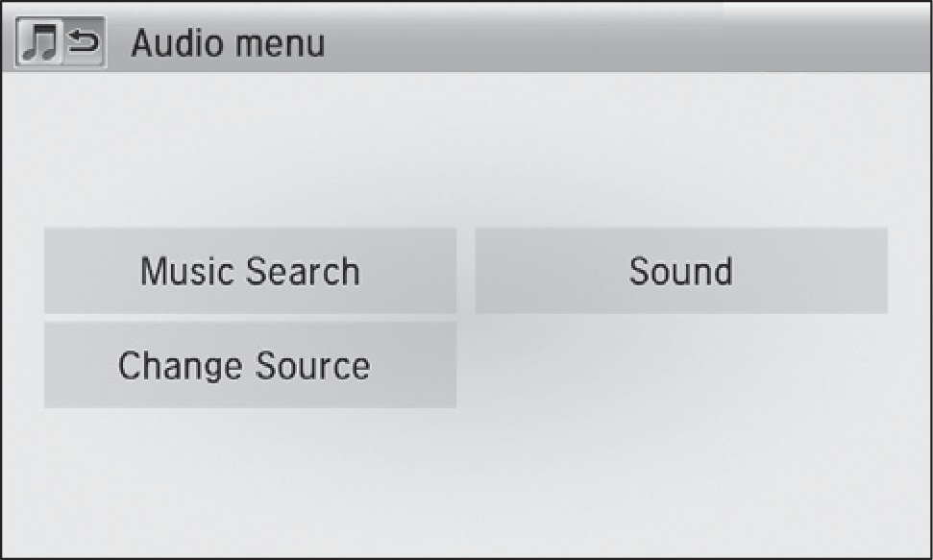Image resolution: width=933 pixels, height=560 pixels.
Task: Tap the music note icon
Action: point(40,45)
